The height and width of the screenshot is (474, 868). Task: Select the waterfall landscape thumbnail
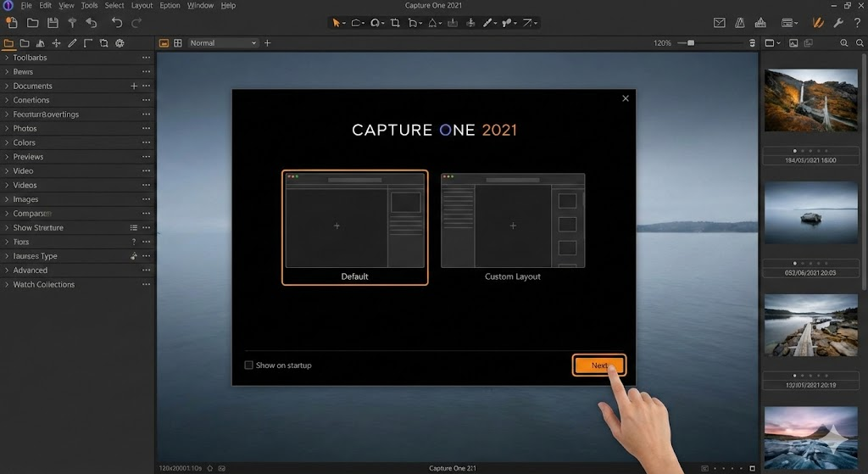(811, 100)
